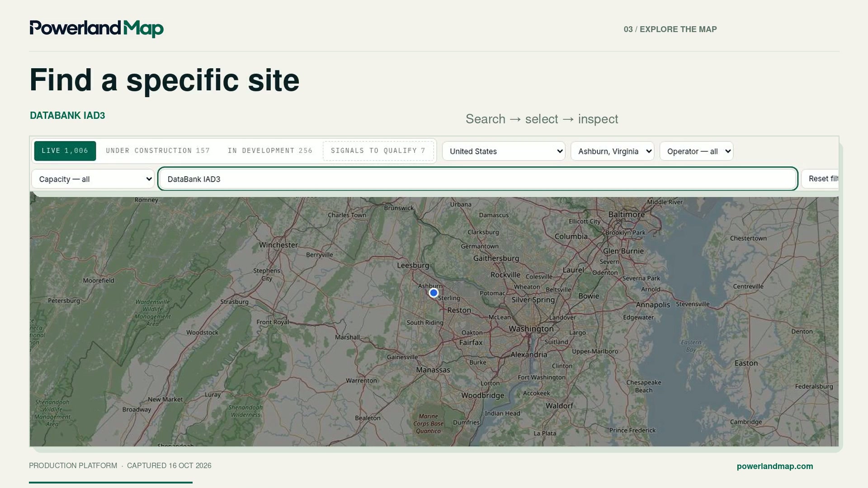868x488 pixels.
Task: Click the 03 / EXPLORE THE MAP header text
Action: point(670,29)
